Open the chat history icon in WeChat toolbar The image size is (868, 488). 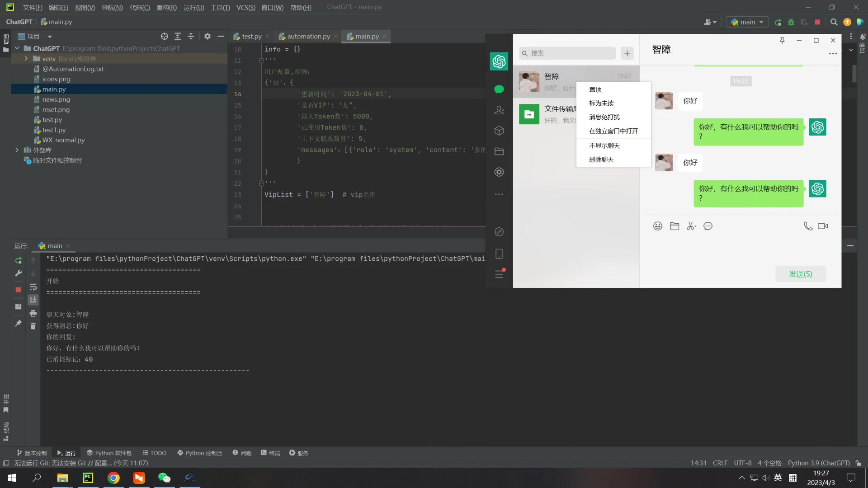click(708, 226)
